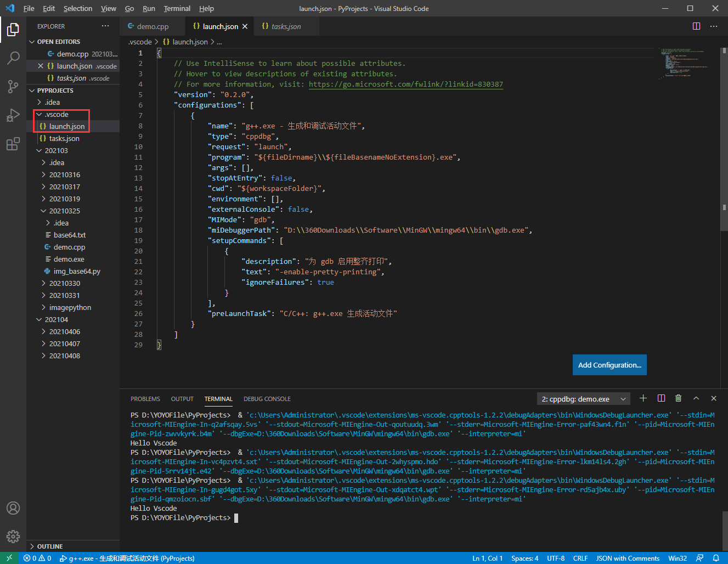Viewport: 728px width, 564px height.
Task: Open the Explorer view in activity bar
Action: point(13,30)
